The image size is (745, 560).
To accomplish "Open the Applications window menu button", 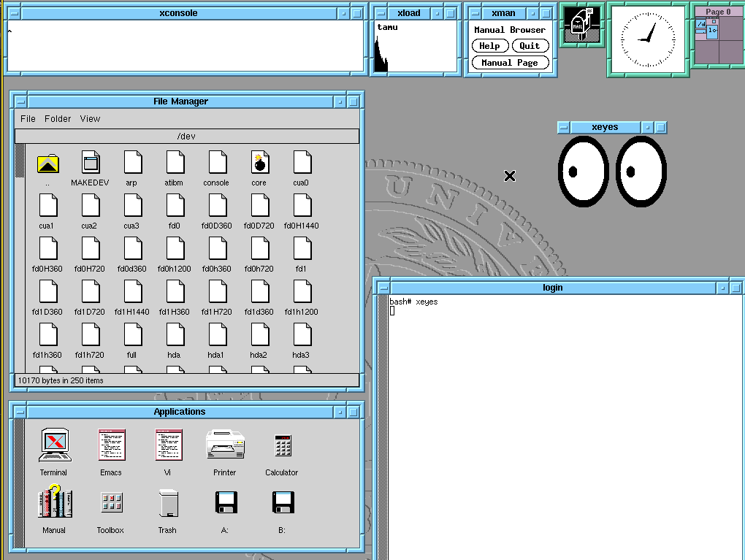I will [x=20, y=412].
